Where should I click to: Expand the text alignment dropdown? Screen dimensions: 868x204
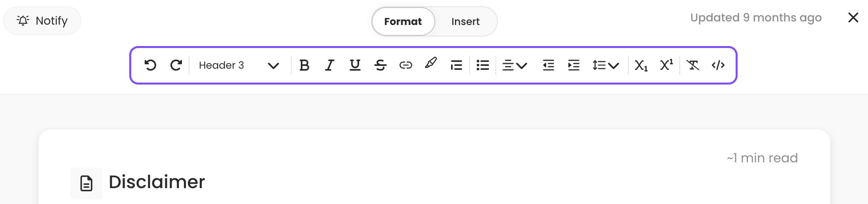click(514, 65)
